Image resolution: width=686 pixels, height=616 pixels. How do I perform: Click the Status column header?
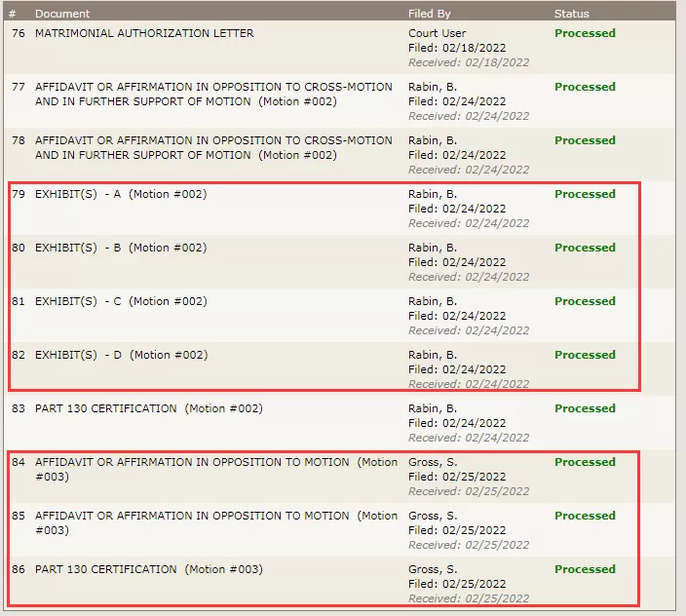tap(571, 14)
